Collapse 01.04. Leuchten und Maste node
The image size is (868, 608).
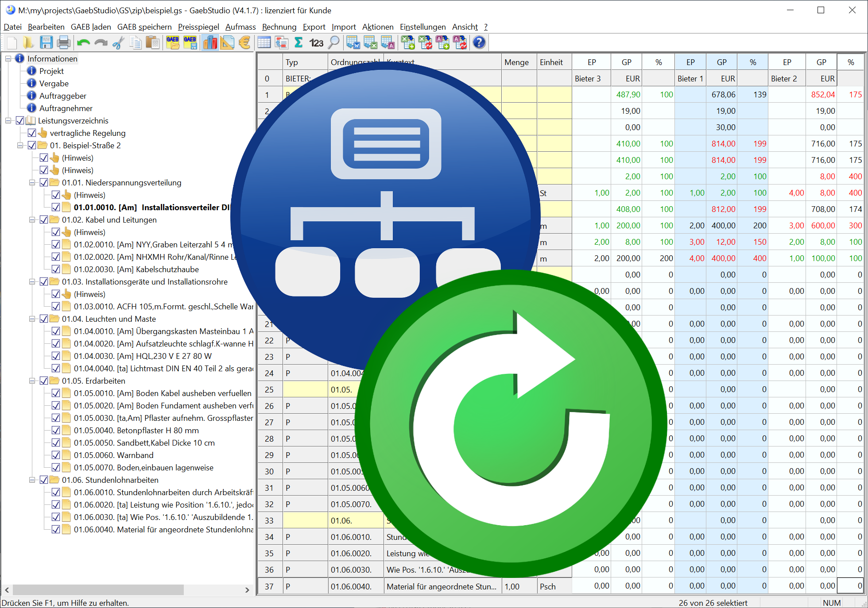pyautogui.click(x=32, y=319)
